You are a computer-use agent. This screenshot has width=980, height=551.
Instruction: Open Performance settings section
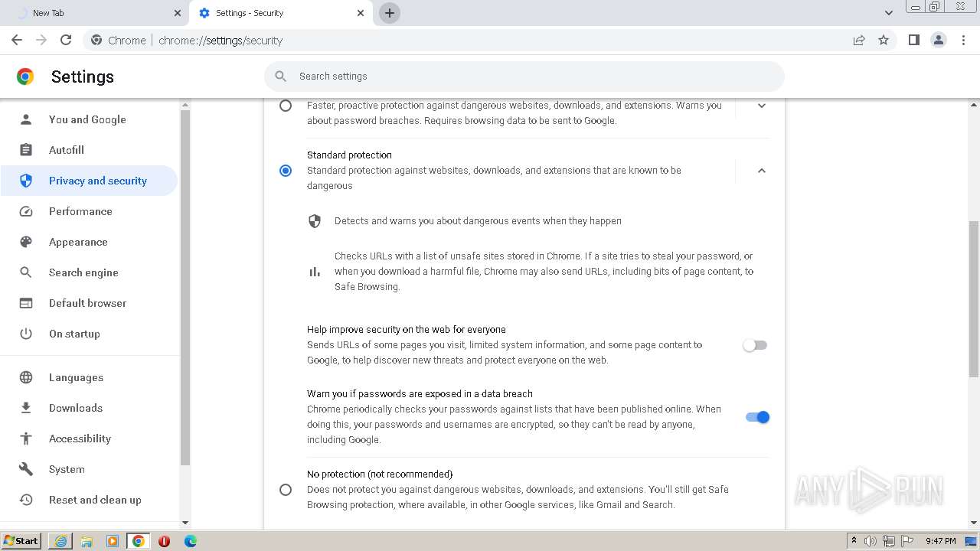pyautogui.click(x=89, y=211)
